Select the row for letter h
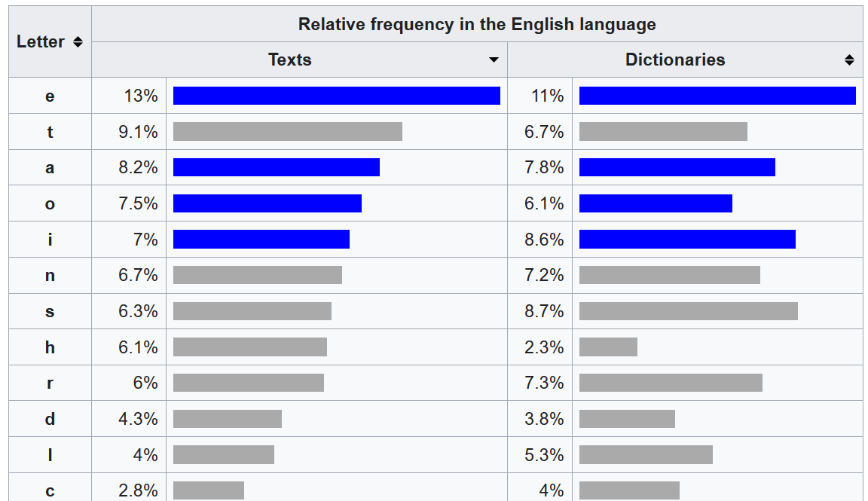Image resolution: width=868 pixels, height=501 pixels. (50, 347)
